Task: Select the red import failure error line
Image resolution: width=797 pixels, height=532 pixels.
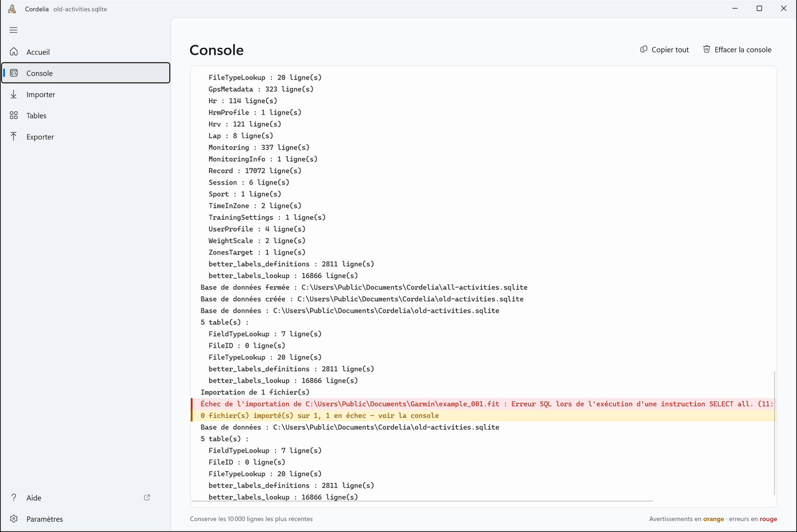Action: [x=484, y=404]
